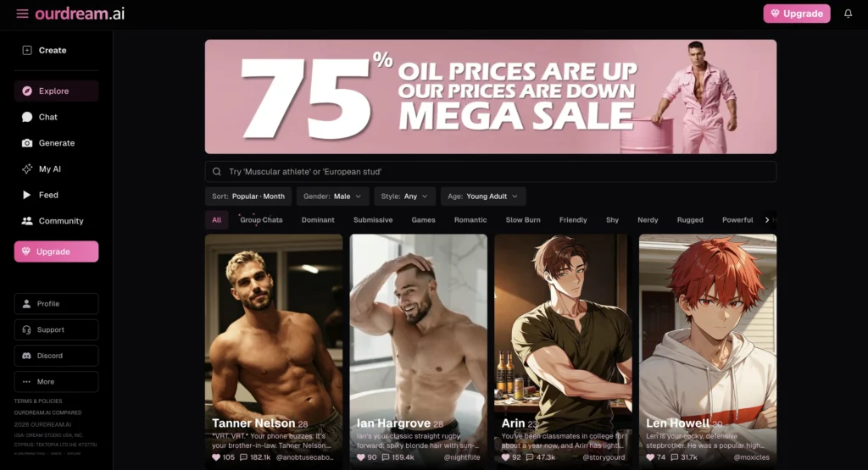Expand the Age: Young Adult dropdown
This screenshot has width=868, height=470.
pos(482,196)
